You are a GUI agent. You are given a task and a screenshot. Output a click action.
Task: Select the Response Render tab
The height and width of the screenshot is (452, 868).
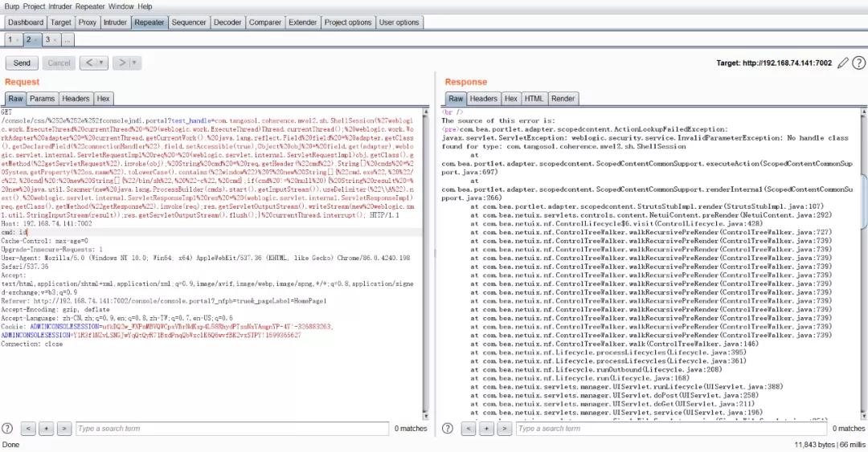pyautogui.click(x=563, y=99)
